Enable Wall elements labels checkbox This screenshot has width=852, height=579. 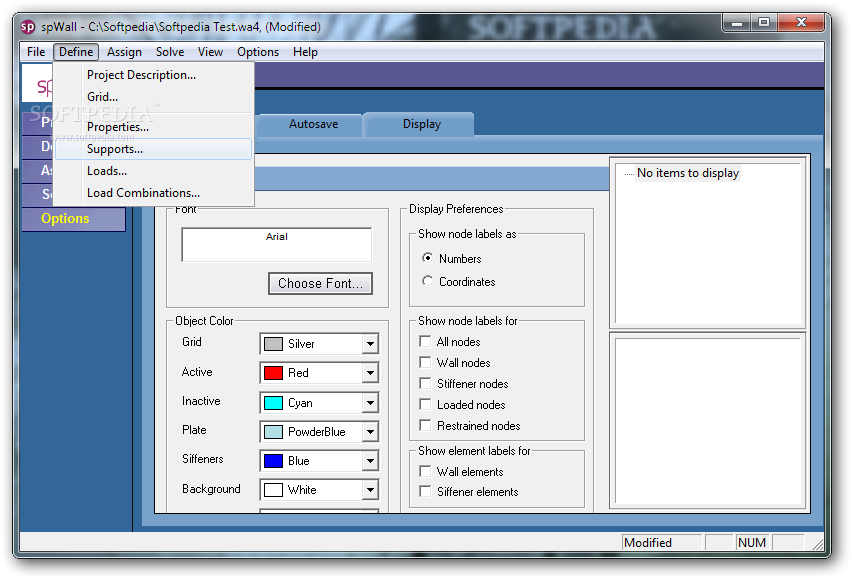[425, 471]
